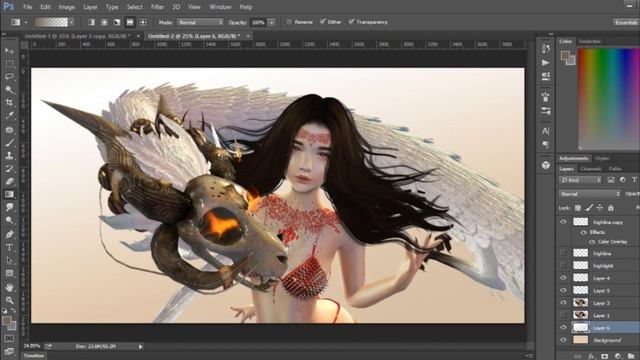Choose reflected gradient style

click(130, 22)
